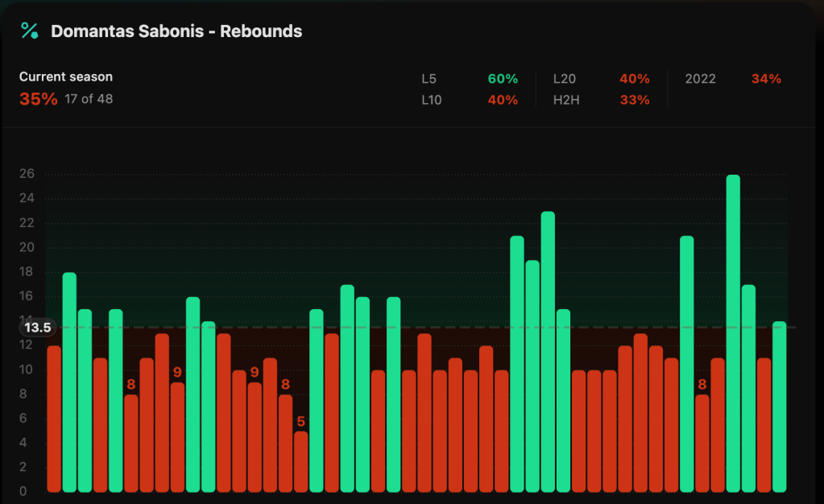
Task: Choose the L20 40% hit rate filter
Action: tap(602, 79)
